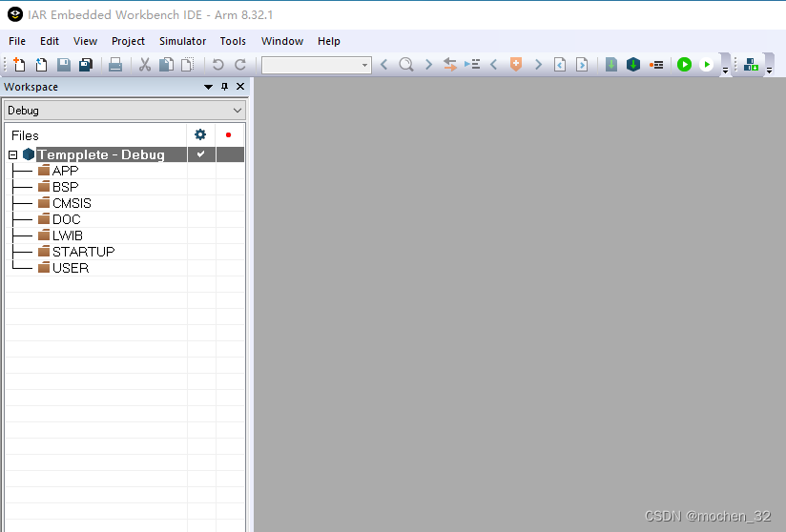This screenshot has width=786, height=532.
Task: Click the red dot column header
Action: 229,134
